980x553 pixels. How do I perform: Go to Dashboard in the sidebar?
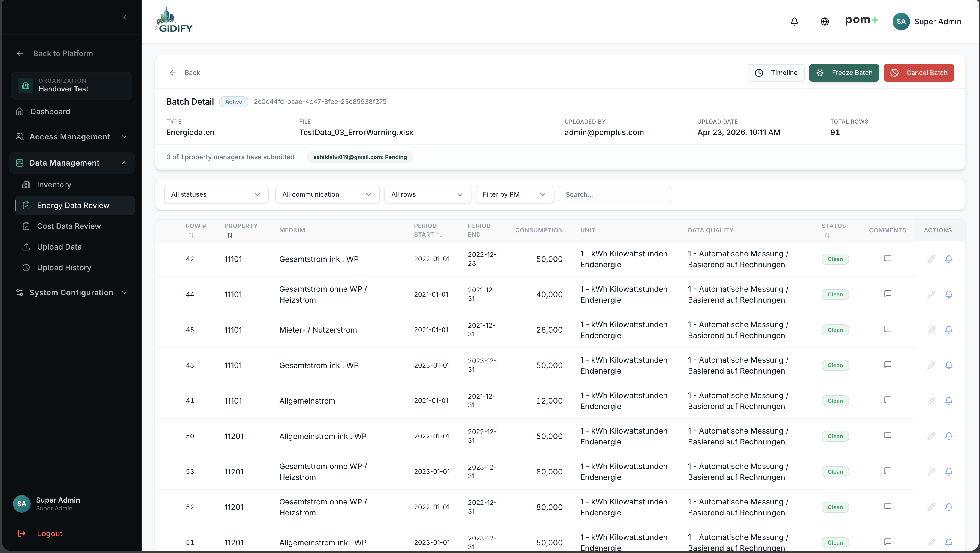click(71, 112)
